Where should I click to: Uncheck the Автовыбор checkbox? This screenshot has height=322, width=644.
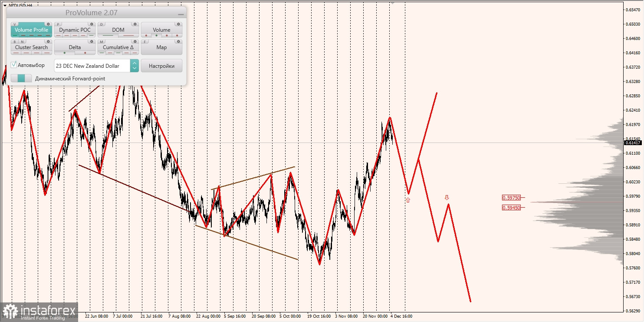pos(14,65)
